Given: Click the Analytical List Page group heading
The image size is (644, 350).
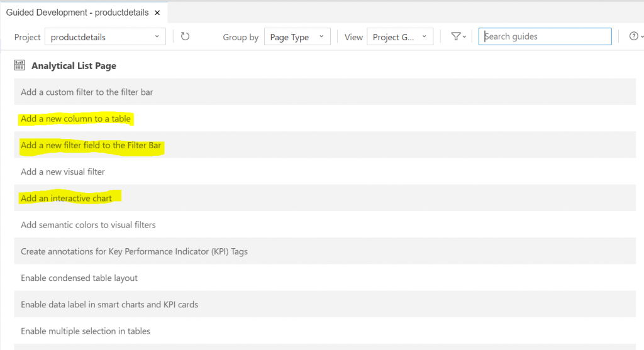Looking at the screenshot, I should coord(74,65).
